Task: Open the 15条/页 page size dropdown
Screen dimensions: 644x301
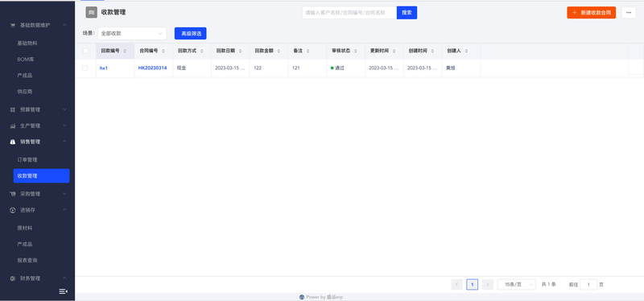Action: 517,285
